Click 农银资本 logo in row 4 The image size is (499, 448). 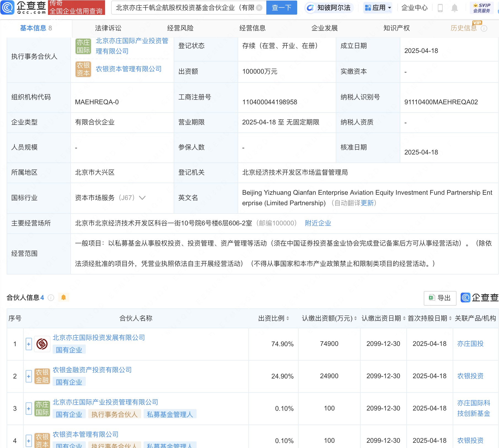click(x=42, y=441)
